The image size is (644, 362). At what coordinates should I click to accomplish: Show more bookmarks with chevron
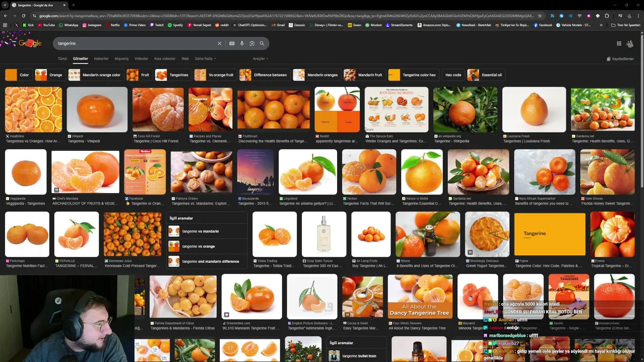tap(601, 25)
